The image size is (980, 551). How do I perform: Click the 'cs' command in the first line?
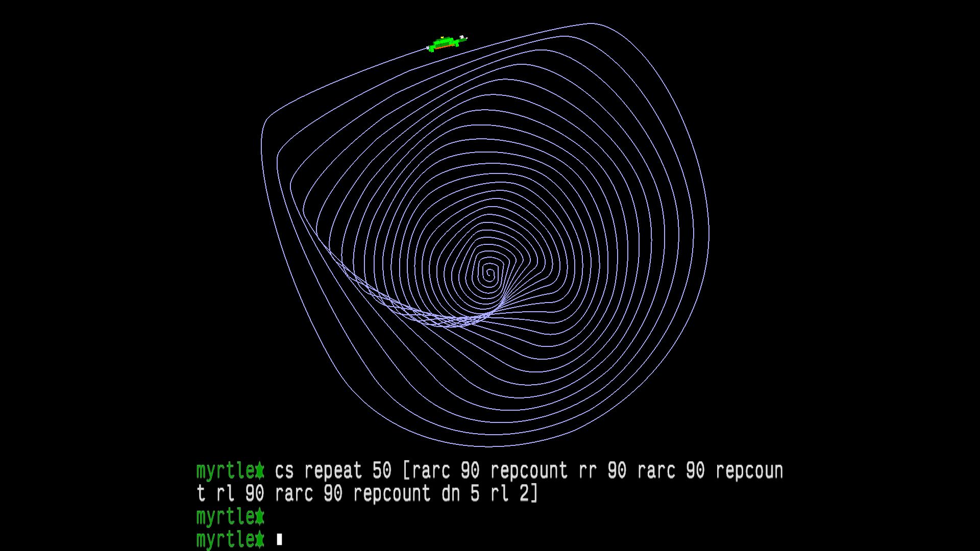pos(284,470)
